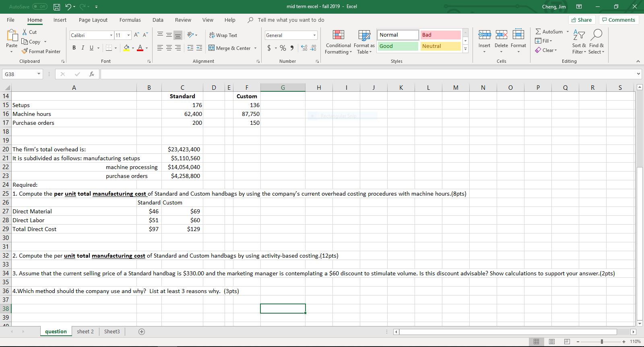This screenshot has width=644, height=347.
Task: Open the Page Layout tab
Action: point(93,20)
